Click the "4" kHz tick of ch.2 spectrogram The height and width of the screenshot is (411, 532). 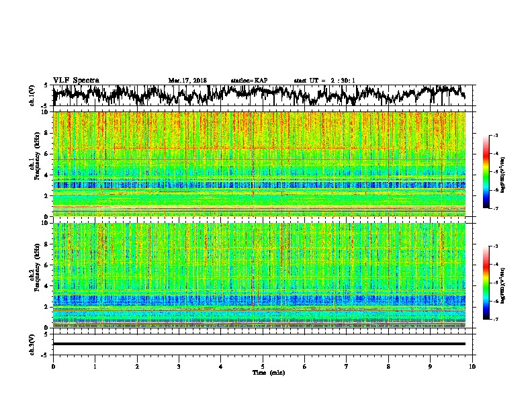coord(46,286)
